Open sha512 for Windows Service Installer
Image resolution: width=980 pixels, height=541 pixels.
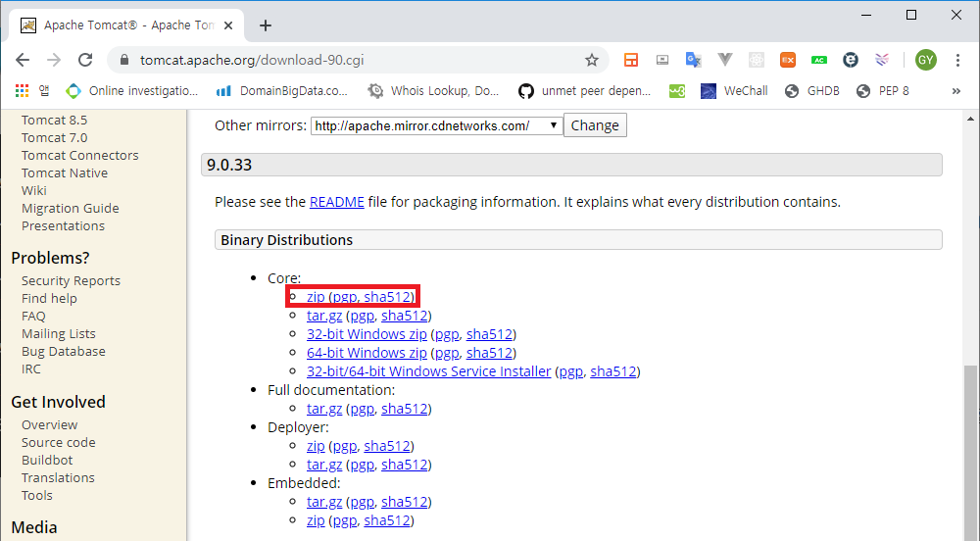point(613,371)
